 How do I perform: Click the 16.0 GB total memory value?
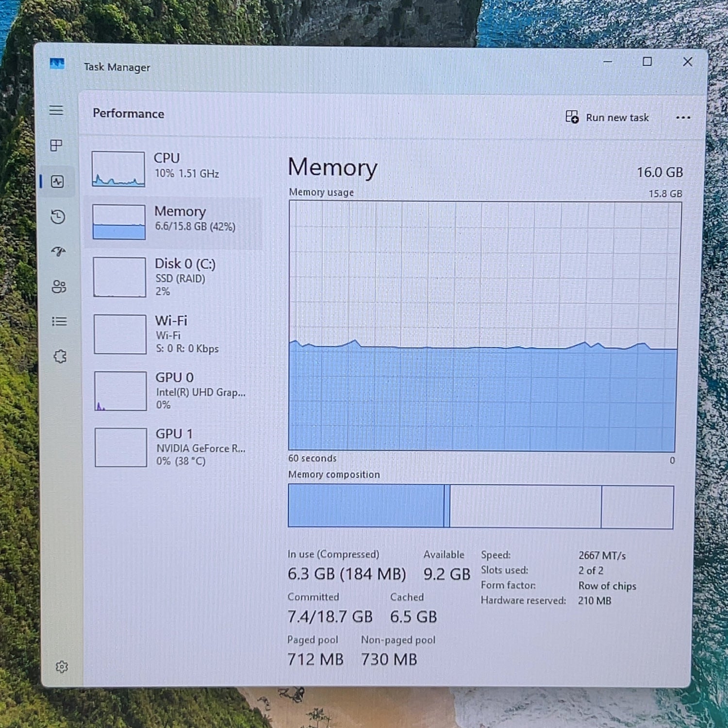pyautogui.click(x=660, y=172)
